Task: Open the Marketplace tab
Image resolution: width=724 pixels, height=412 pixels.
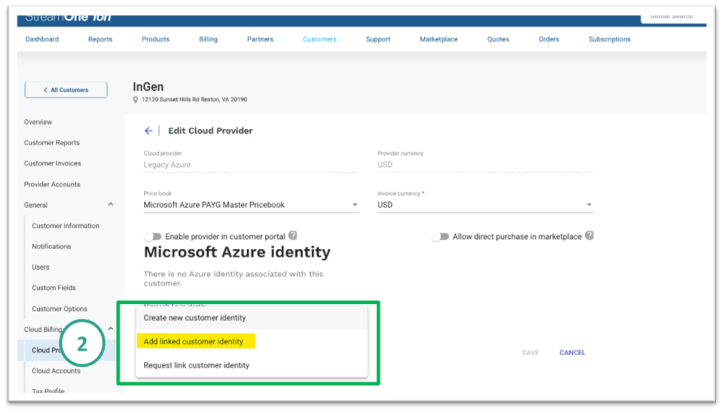Action: pos(438,40)
